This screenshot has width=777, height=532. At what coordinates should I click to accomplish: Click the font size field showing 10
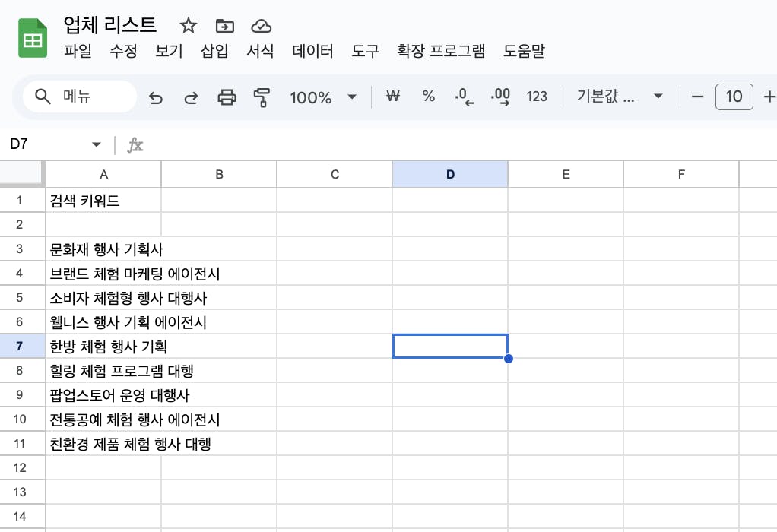tap(734, 97)
